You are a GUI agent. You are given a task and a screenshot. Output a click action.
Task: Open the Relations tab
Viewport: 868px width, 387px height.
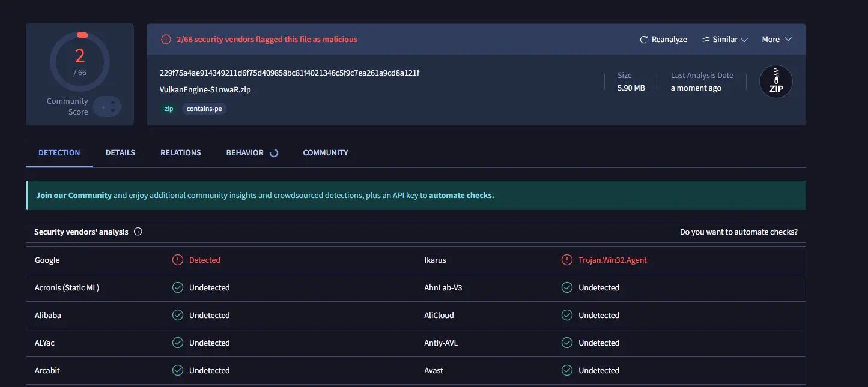pos(180,153)
